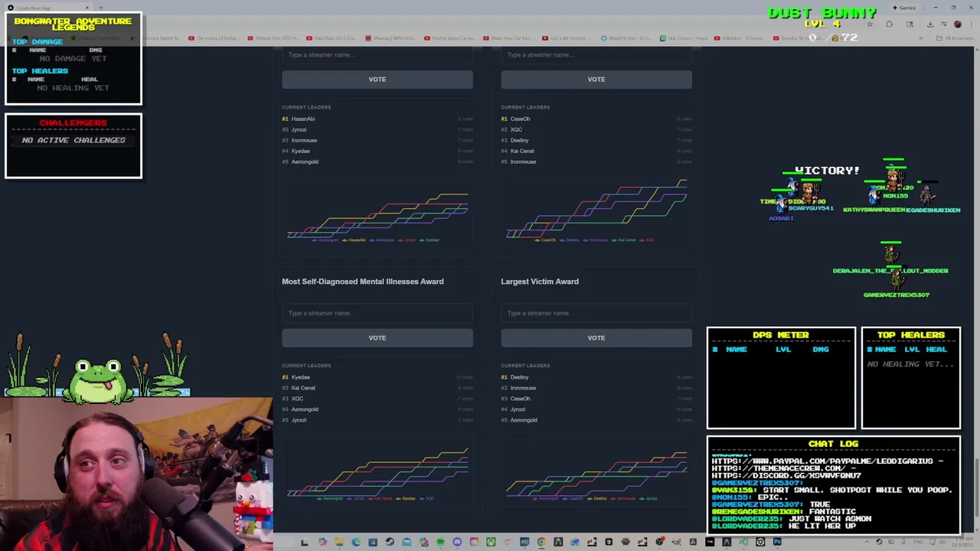Bookmark this page with the star icon
The width and height of the screenshot is (980, 551).
870,24
